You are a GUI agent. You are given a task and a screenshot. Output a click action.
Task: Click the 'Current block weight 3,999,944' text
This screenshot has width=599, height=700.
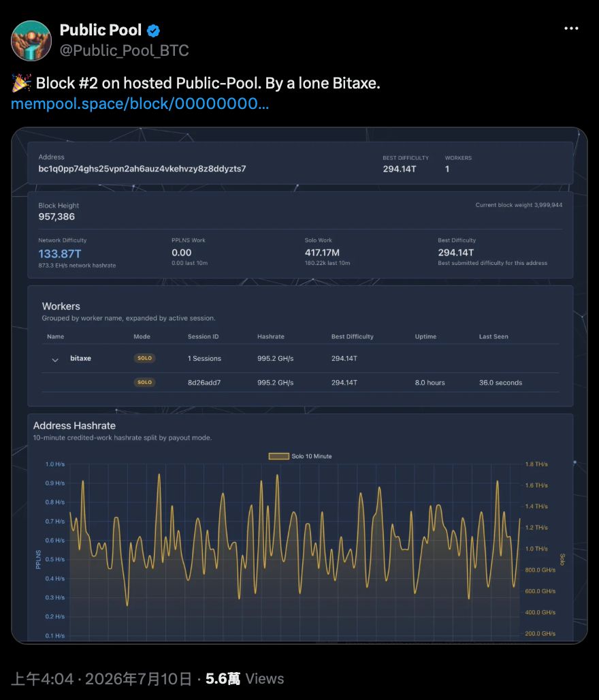(x=519, y=205)
